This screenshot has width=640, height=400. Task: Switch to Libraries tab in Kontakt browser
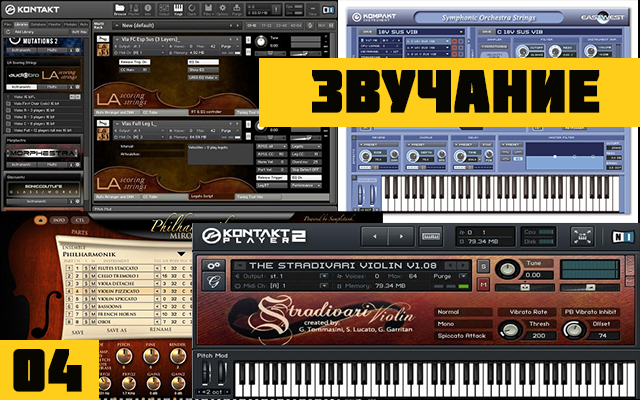click(21, 24)
